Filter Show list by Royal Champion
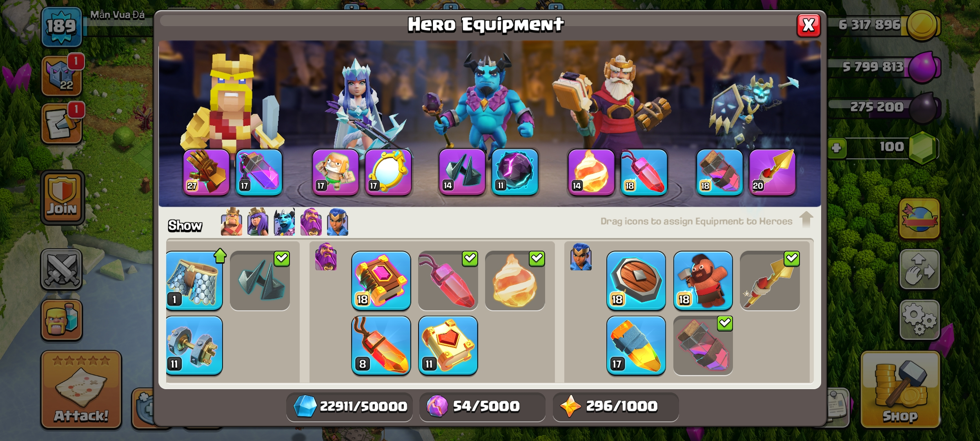980x441 pixels. pos(338,222)
